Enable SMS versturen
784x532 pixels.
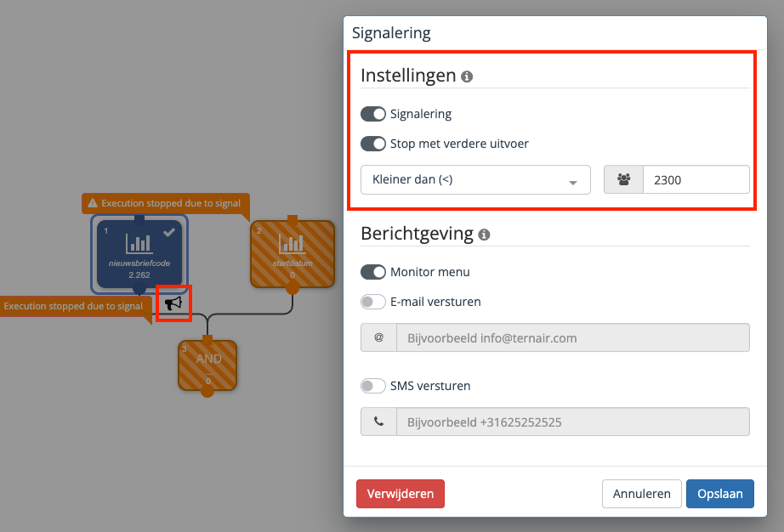click(373, 386)
